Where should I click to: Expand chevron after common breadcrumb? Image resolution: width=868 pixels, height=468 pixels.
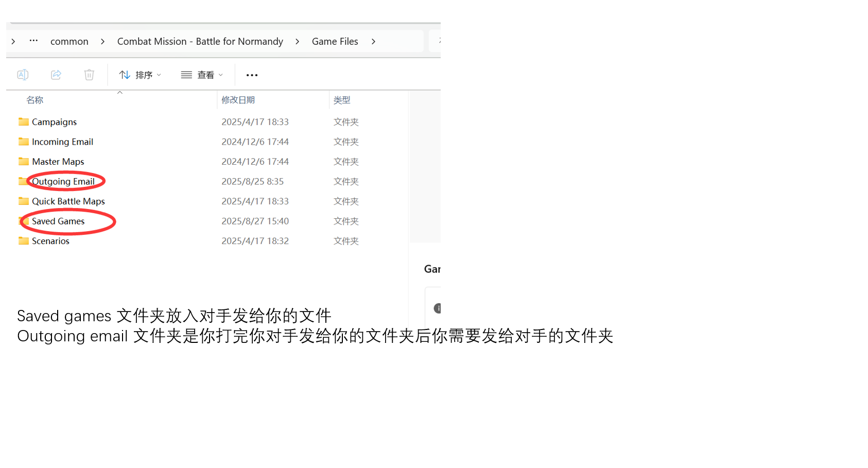click(102, 42)
